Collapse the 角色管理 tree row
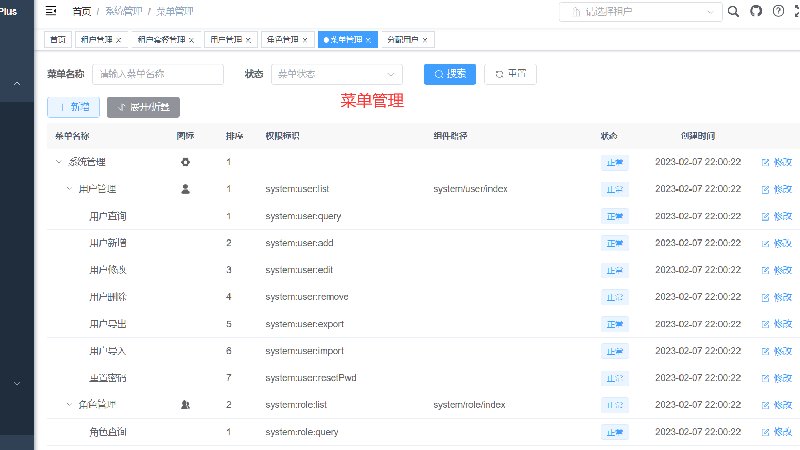 69,405
